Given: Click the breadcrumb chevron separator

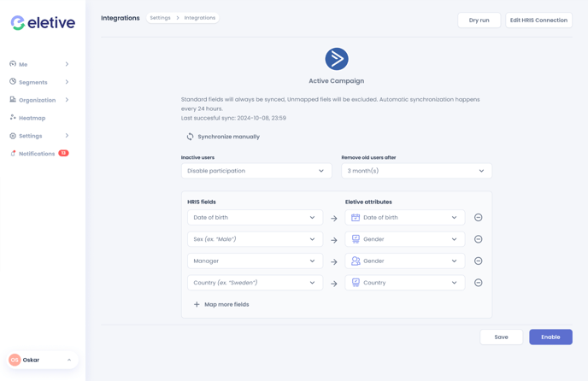Looking at the screenshot, I should tap(178, 18).
